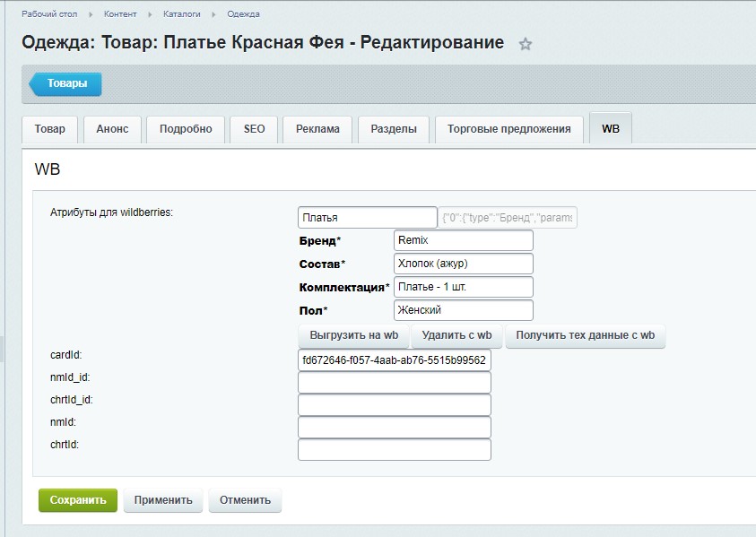Open the Каталоги breadcrumb link

coord(181,14)
